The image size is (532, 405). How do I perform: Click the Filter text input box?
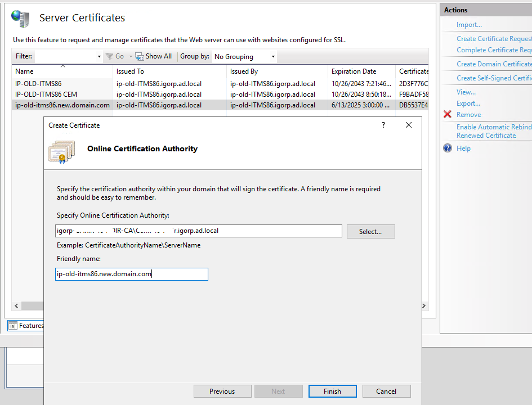[65, 57]
